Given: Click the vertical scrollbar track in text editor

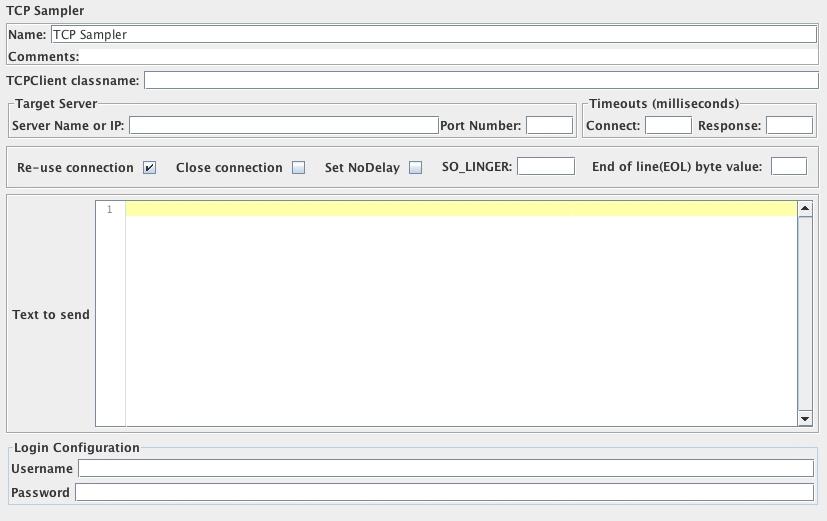Looking at the screenshot, I should (805, 314).
